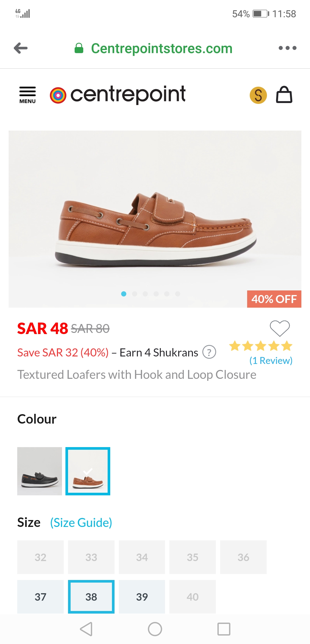Go to second product image dot
The height and width of the screenshot is (644, 310).
(x=135, y=294)
